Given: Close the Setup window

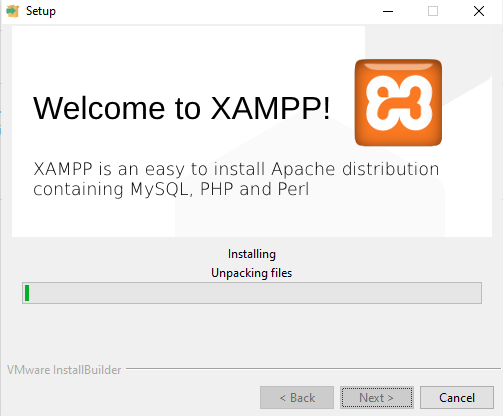Looking at the screenshot, I should click(479, 11).
